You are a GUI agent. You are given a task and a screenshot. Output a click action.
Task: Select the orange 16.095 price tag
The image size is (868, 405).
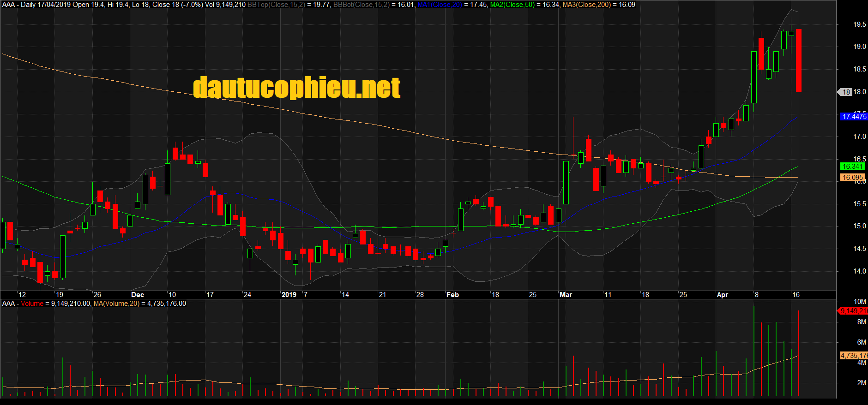pos(852,178)
